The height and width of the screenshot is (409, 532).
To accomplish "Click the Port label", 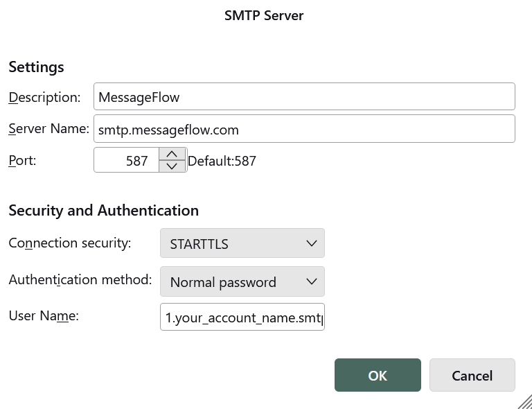I will coord(22,160).
